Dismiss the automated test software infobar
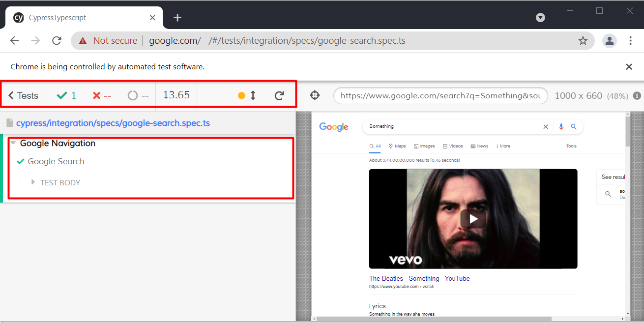Screen dimensions: 644x323 point(629,66)
